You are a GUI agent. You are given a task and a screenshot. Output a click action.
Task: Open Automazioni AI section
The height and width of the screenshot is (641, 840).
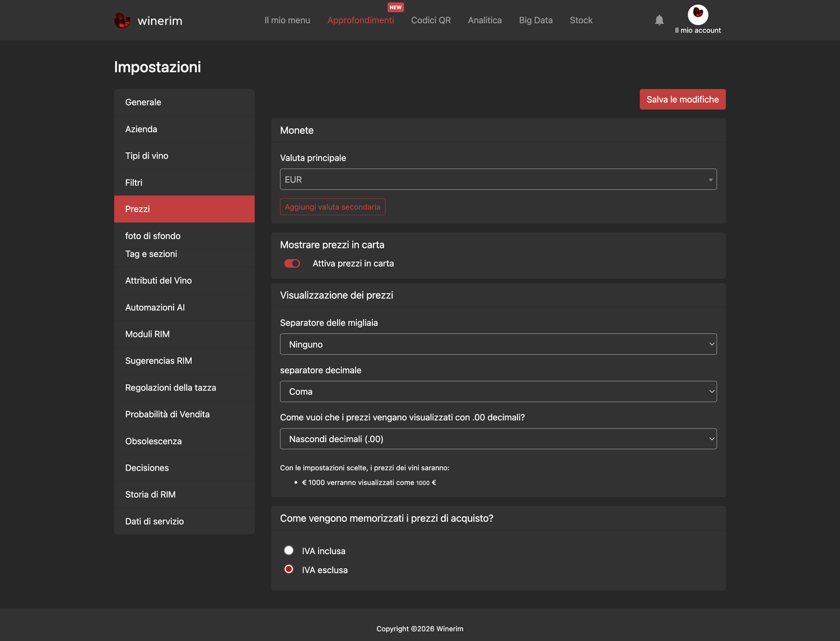(184, 308)
